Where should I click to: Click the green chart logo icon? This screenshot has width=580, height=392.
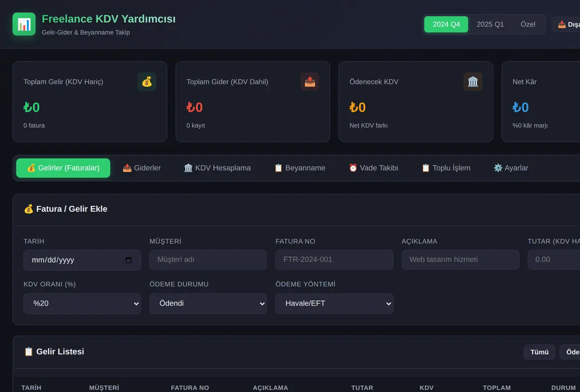24,24
